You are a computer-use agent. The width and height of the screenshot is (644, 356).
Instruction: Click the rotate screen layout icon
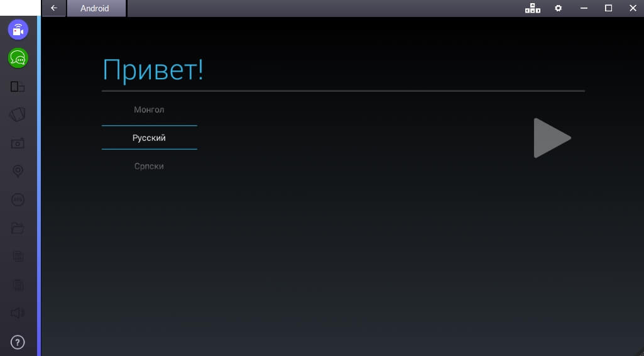18,87
